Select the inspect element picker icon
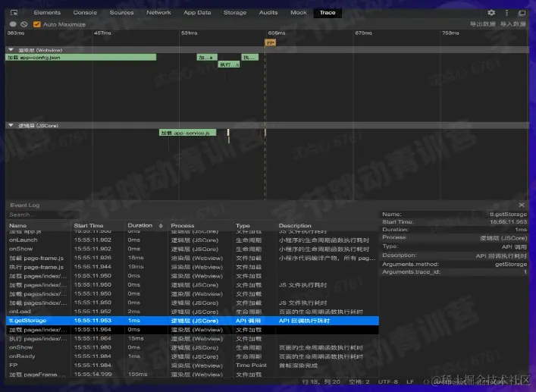The image size is (536, 392). coord(14,13)
